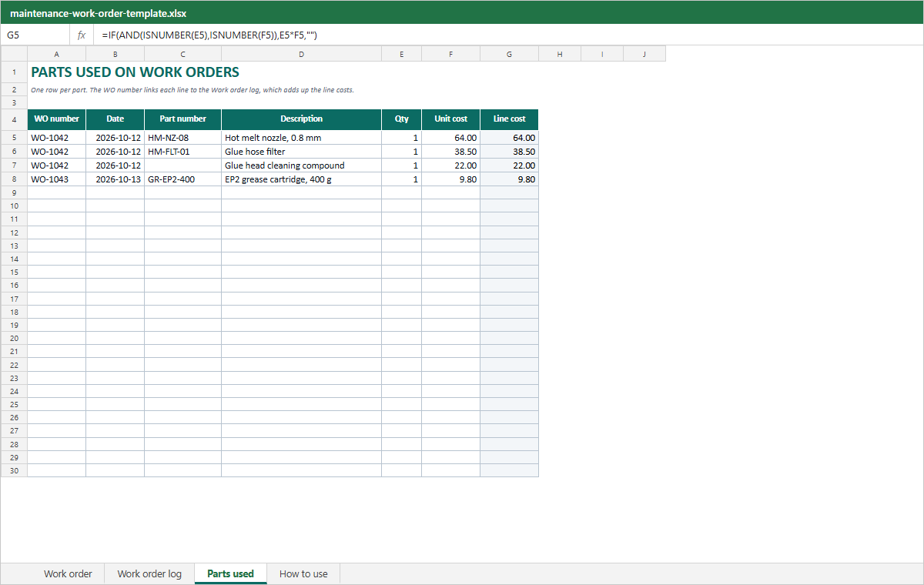The height and width of the screenshot is (585, 924).
Task: Select cell with part number HM-FLT-01
Action: tap(182, 152)
